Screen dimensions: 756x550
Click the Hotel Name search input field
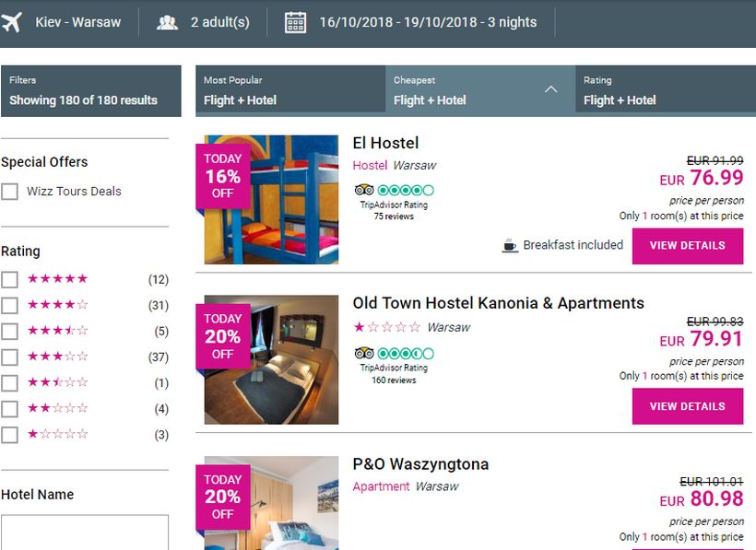[85, 532]
